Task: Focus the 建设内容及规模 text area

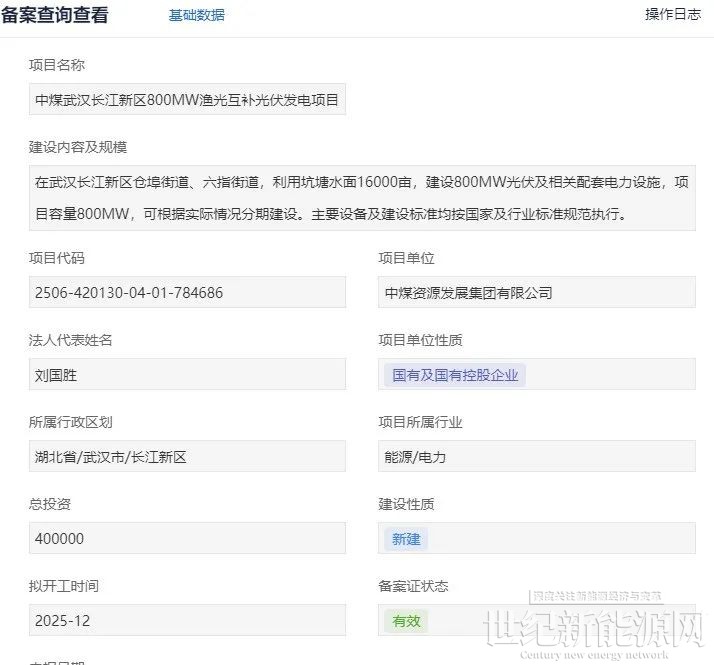Action: pos(361,198)
